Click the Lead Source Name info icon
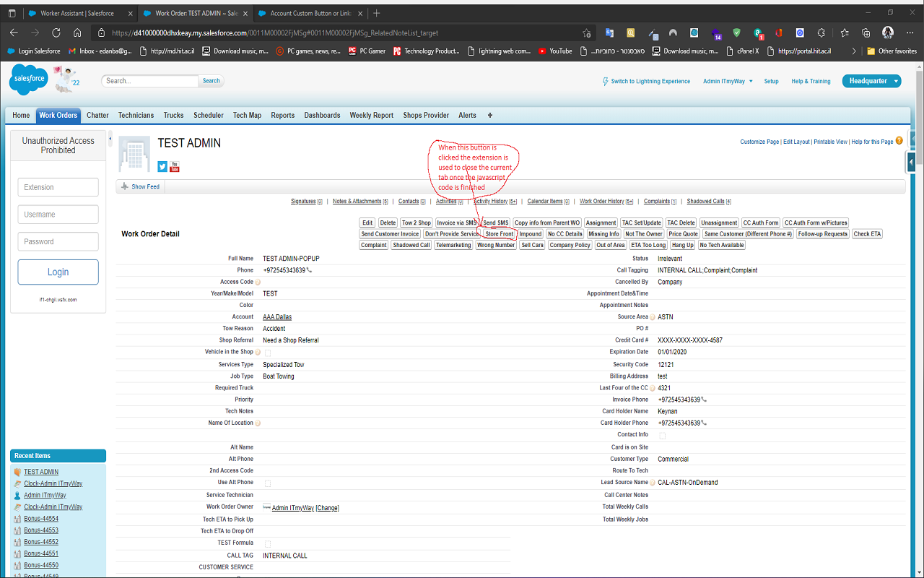This screenshot has width=924, height=578. [x=653, y=483]
